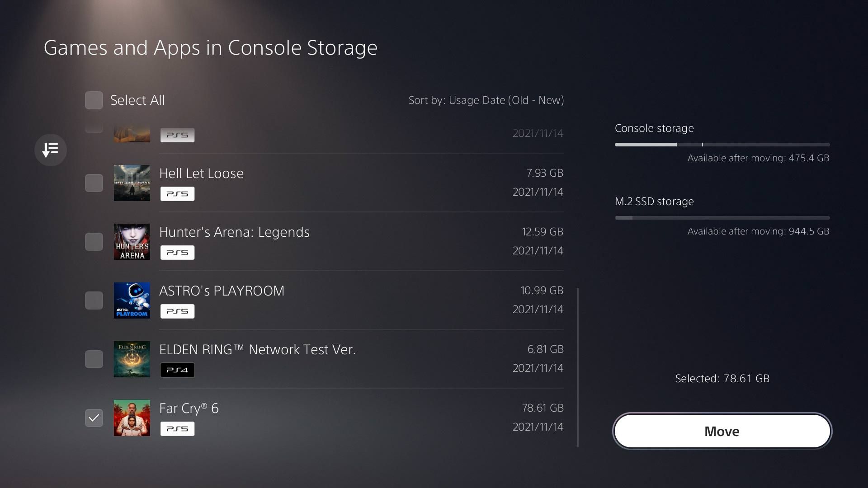Select the Hunter's Arena: Legends title
The height and width of the screenshot is (488, 868).
tap(234, 232)
